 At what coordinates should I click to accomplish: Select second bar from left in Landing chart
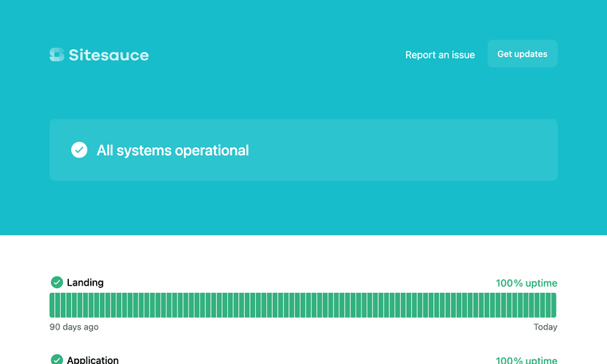(x=58, y=305)
